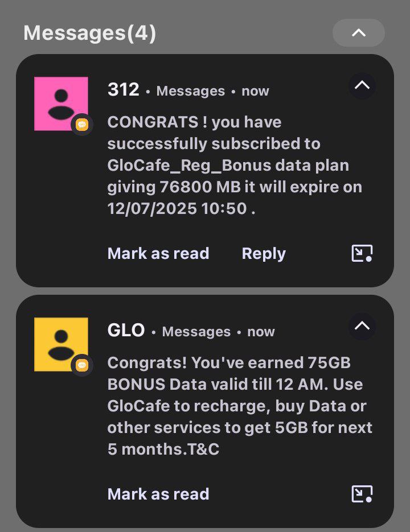Viewport: 410px width, 532px height.
Task: Click Messages app badge on GLO avatar
Action: click(x=82, y=365)
